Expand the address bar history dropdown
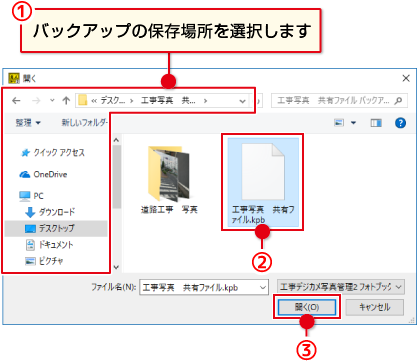This screenshot has width=418, height=363. [243, 101]
